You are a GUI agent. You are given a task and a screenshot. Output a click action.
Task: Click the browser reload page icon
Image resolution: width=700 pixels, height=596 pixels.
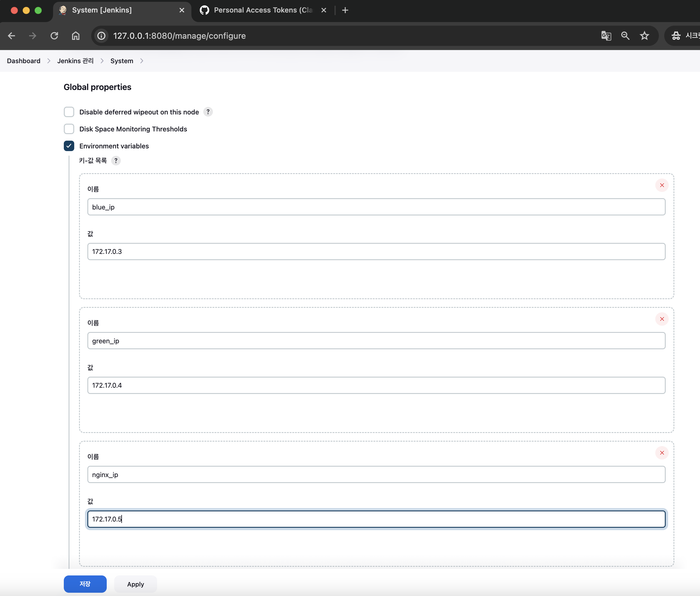(x=54, y=36)
